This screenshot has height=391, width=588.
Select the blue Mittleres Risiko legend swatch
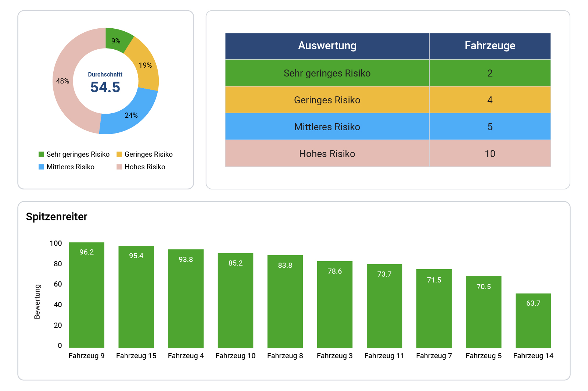point(41,167)
